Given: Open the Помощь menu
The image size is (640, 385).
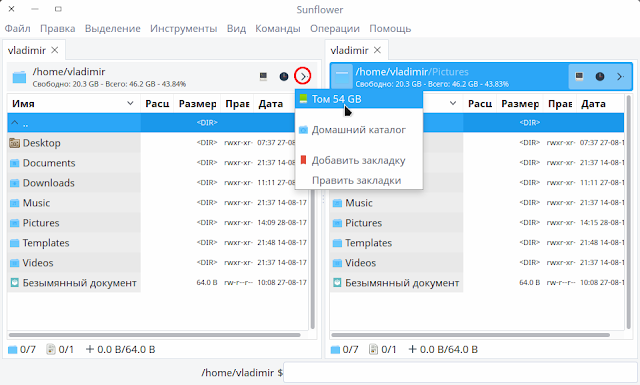Looking at the screenshot, I should tap(390, 29).
